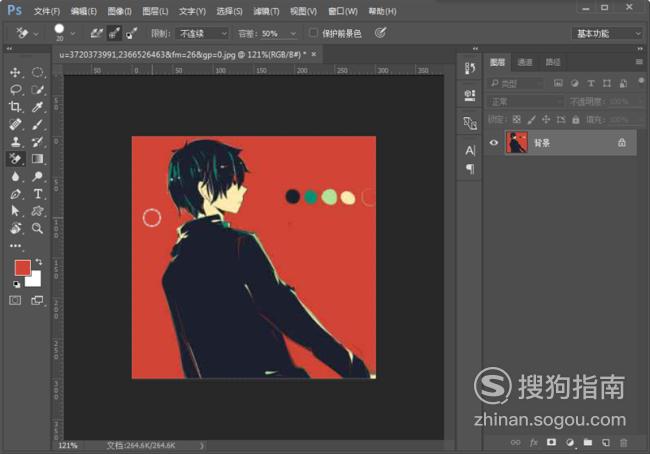Screen dimensions: 650x454
Task: Select the Clone Stamp tool
Action: tap(15, 142)
